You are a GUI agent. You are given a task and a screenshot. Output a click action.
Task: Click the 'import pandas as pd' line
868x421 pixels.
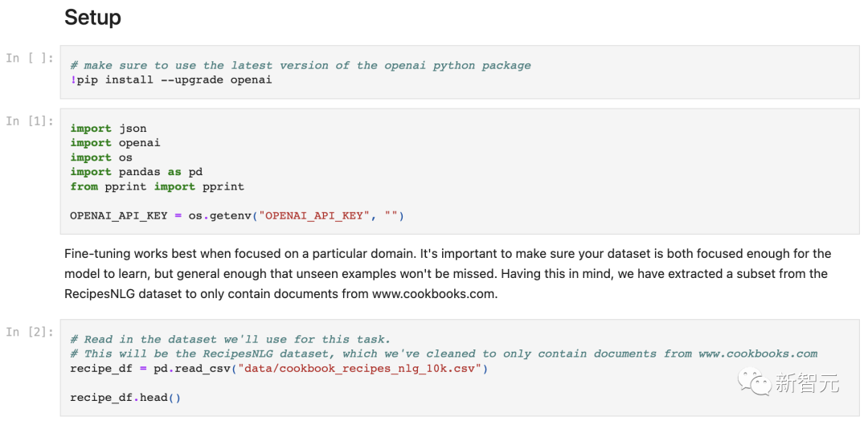pyautogui.click(x=136, y=171)
